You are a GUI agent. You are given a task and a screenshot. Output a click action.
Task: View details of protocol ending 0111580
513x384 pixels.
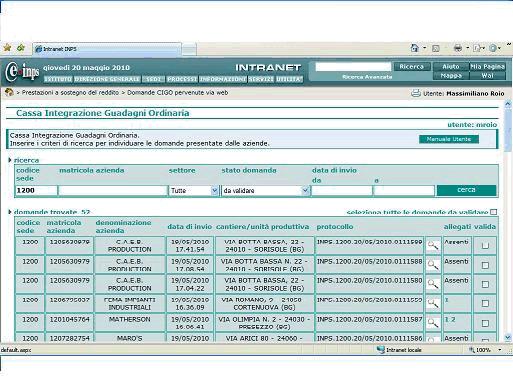(433, 284)
